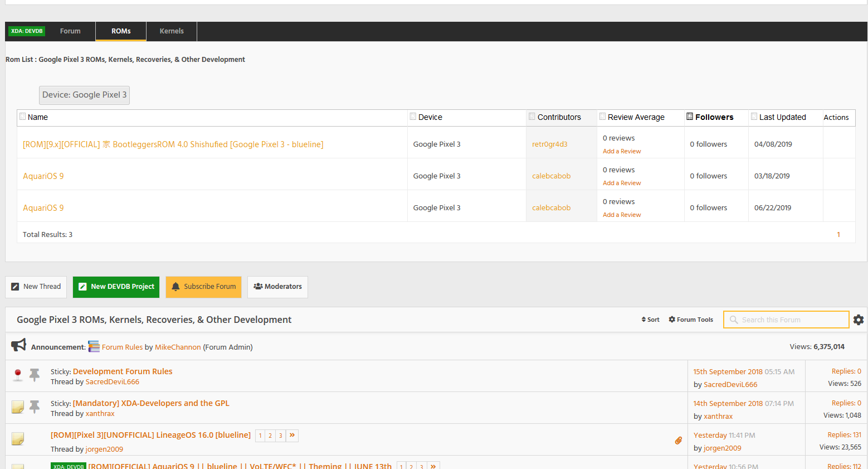Go to last post by xanthrax
868x469 pixels.
tap(718, 417)
